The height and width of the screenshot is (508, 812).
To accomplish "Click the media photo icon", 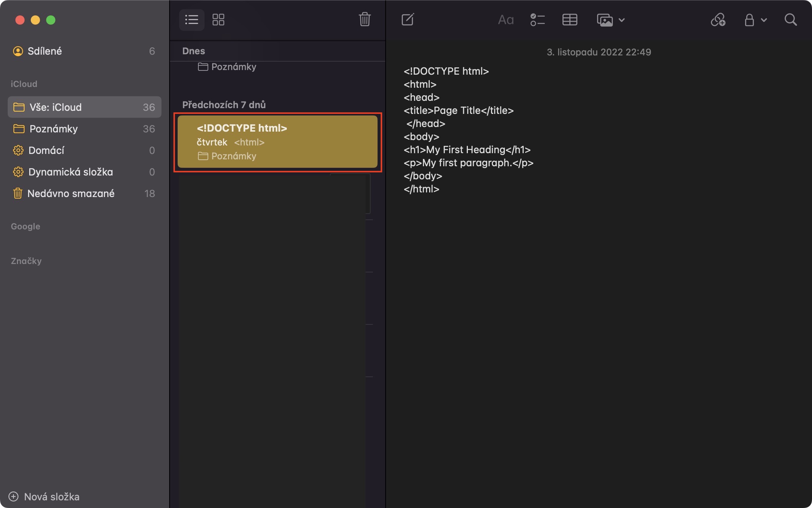I will point(604,20).
